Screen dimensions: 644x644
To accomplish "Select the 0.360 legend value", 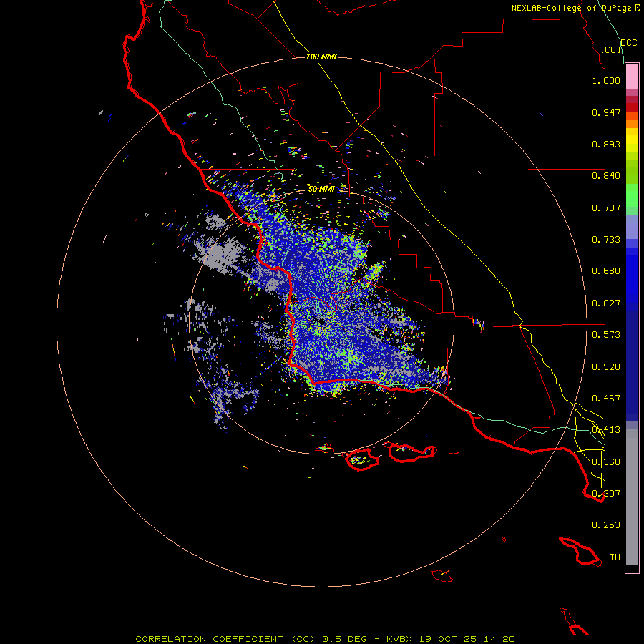I will coord(606,462).
